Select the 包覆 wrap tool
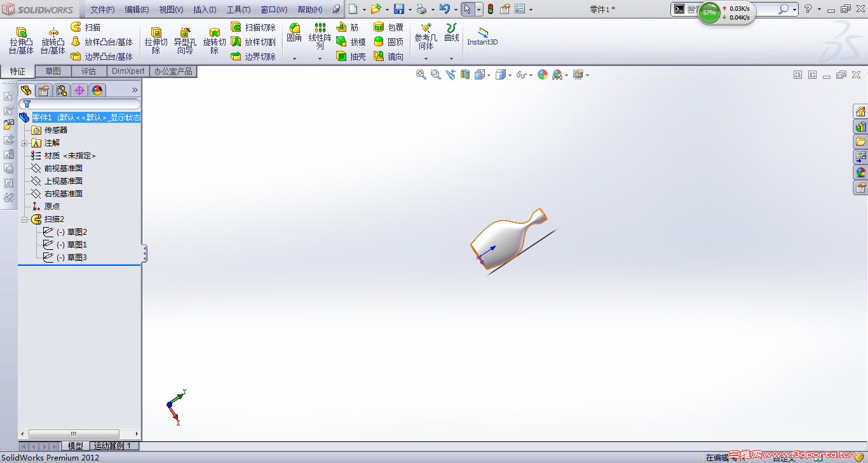The height and width of the screenshot is (463, 868). coord(388,27)
